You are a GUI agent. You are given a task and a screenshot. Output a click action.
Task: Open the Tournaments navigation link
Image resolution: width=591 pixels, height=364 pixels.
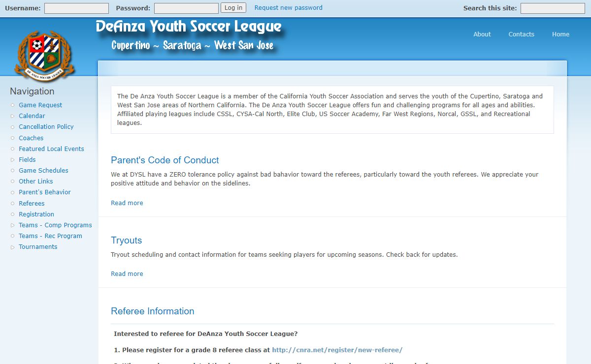click(x=38, y=247)
